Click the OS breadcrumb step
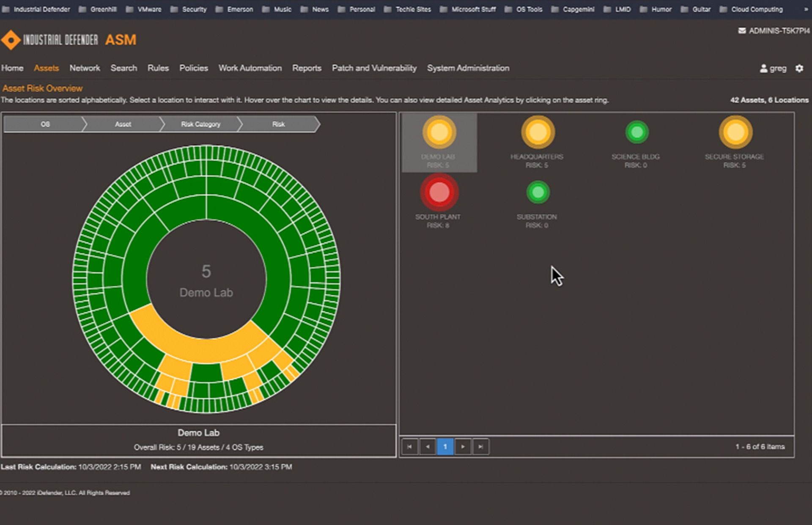The width and height of the screenshot is (812, 525). click(x=45, y=124)
